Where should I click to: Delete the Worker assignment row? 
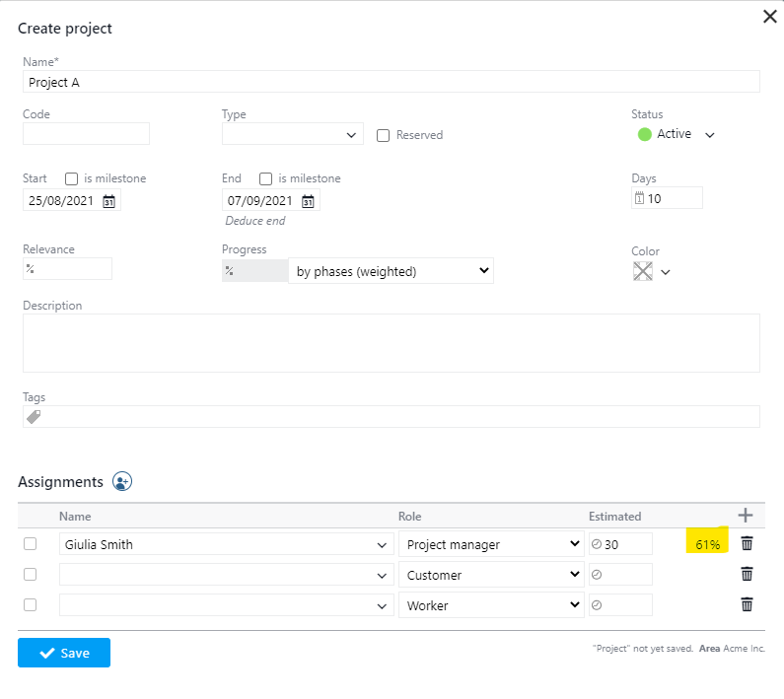[x=747, y=604]
